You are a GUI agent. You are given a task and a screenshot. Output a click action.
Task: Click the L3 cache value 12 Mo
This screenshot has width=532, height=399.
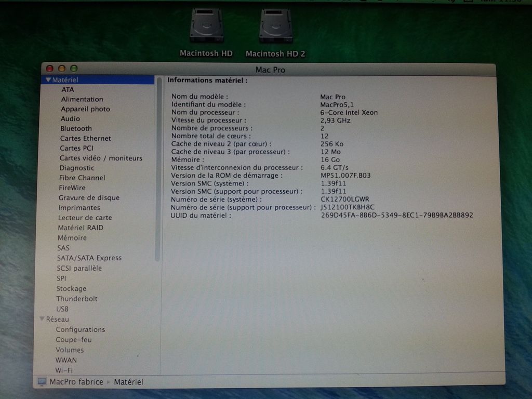click(330, 152)
